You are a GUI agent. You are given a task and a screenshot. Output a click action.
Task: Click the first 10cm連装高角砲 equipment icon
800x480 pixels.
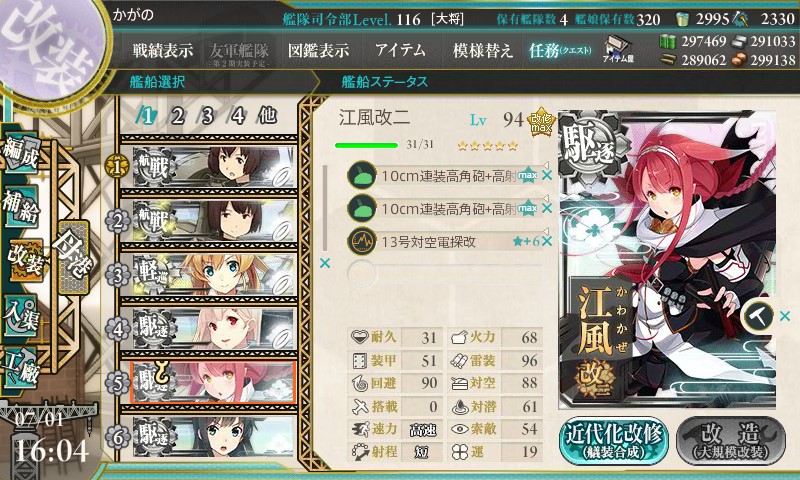pos(362,175)
